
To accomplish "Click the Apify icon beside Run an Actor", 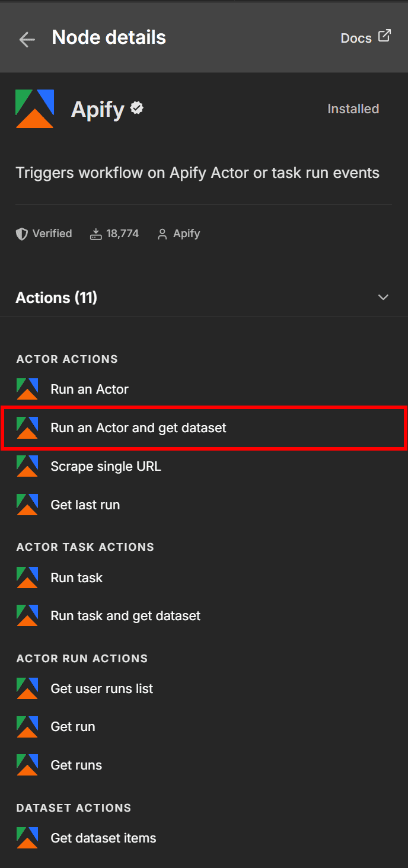I will (x=27, y=390).
